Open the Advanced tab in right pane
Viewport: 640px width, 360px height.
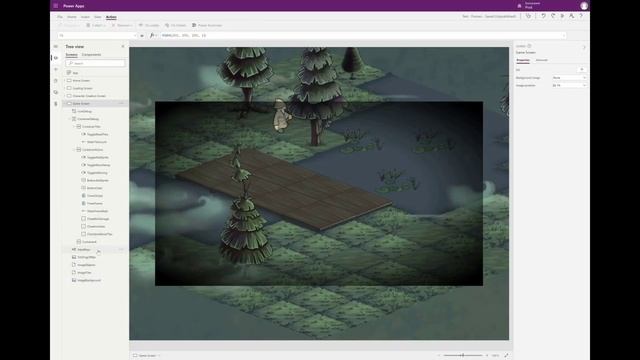click(x=542, y=60)
